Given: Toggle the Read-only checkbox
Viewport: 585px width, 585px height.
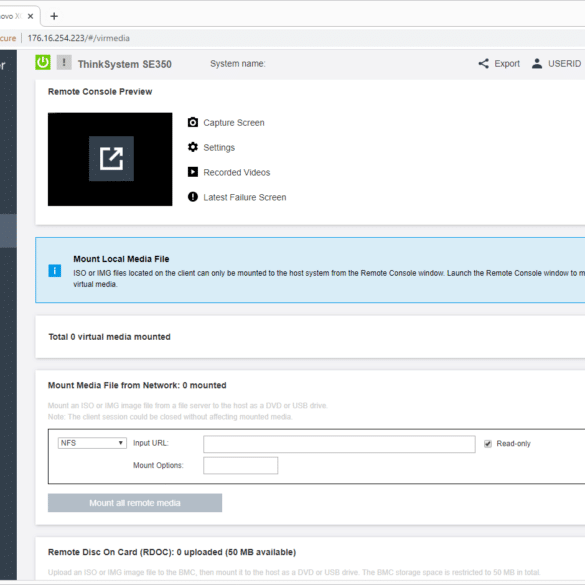Looking at the screenshot, I should pos(488,444).
